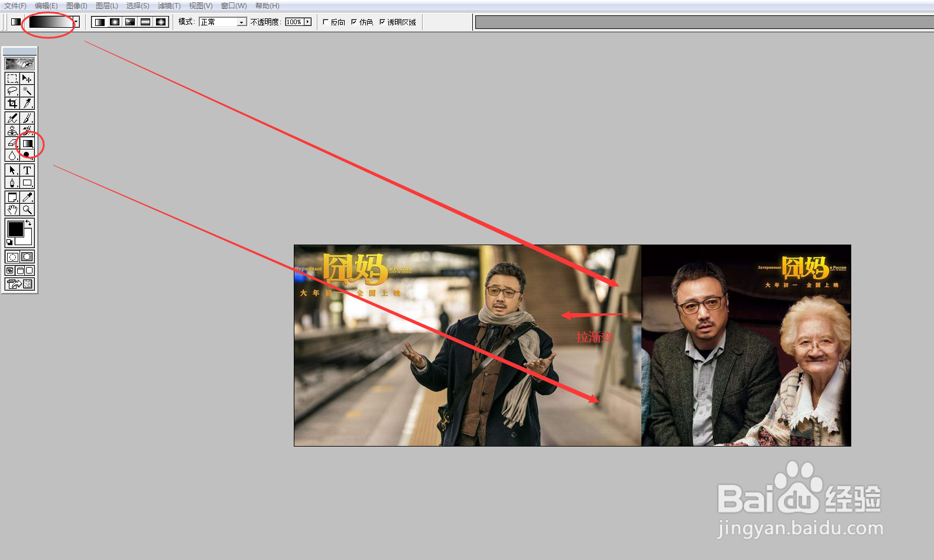Switch to Full Screen mode
Screen dimensions: 934x560
(x=30, y=271)
